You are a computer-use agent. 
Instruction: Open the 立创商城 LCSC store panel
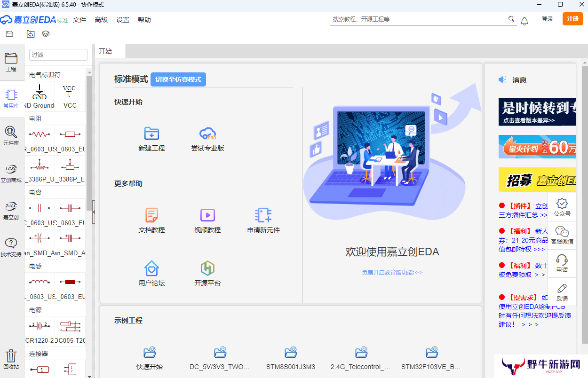pyautogui.click(x=11, y=173)
